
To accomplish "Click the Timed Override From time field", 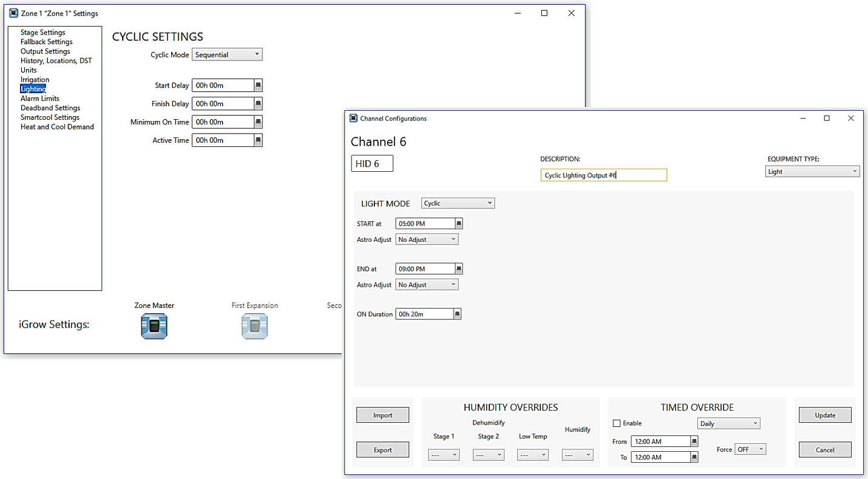I will click(x=661, y=442).
